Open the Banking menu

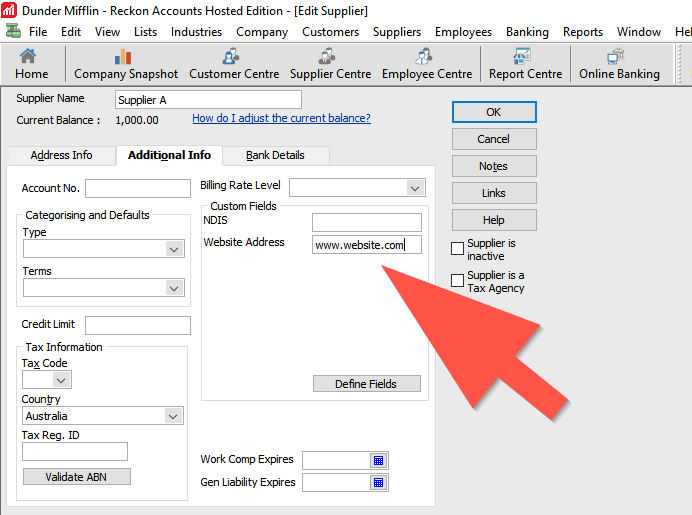click(527, 32)
